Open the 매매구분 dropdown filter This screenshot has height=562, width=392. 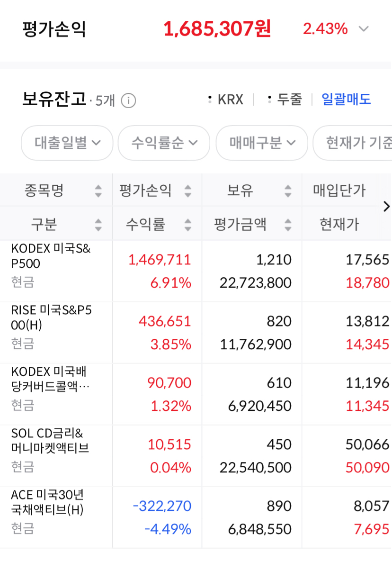click(x=262, y=143)
